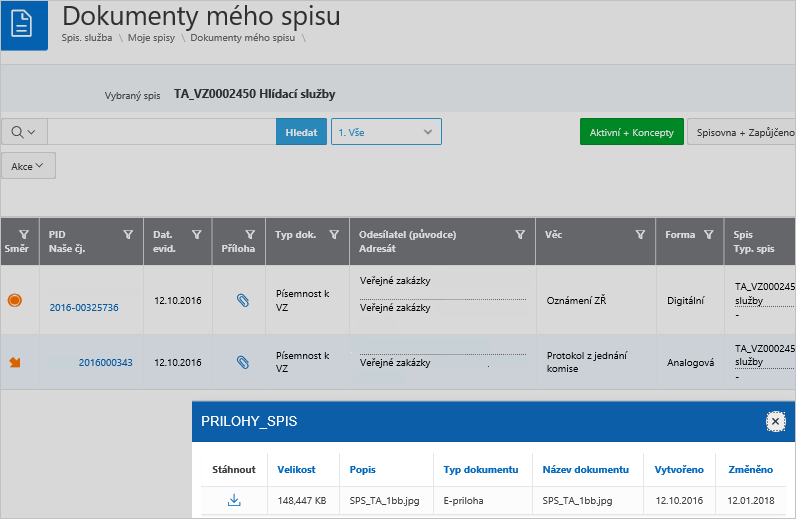Sort attachments by Velikost column header

[298, 469]
